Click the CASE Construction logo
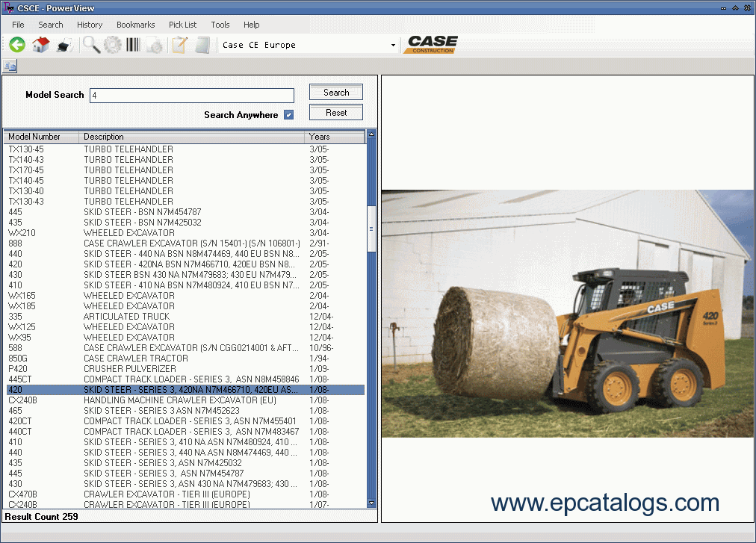 433,44
